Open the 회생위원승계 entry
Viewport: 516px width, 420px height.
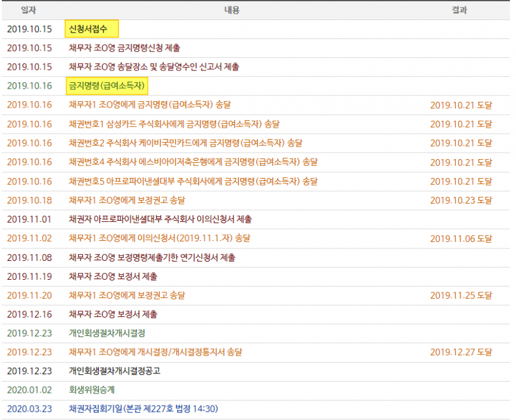point(91,390)
